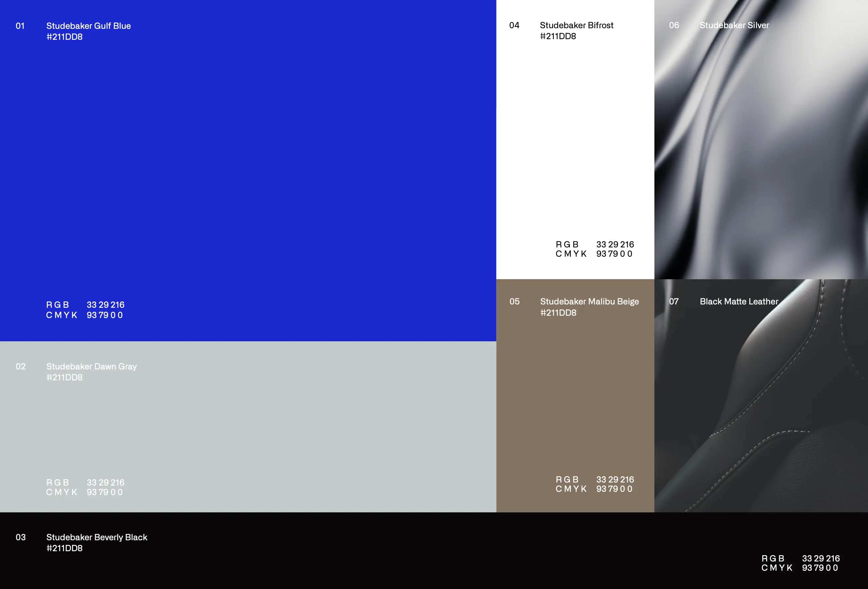The image size is (868, 589).
Task: Click the 'Studebaker Silver' caption
Action: [734, 25]
